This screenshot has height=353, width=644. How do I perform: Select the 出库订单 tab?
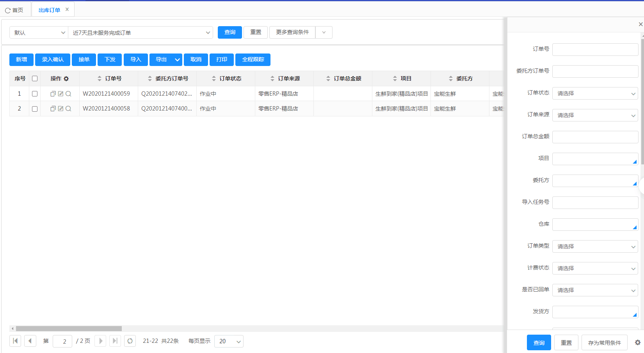(50, 9)
